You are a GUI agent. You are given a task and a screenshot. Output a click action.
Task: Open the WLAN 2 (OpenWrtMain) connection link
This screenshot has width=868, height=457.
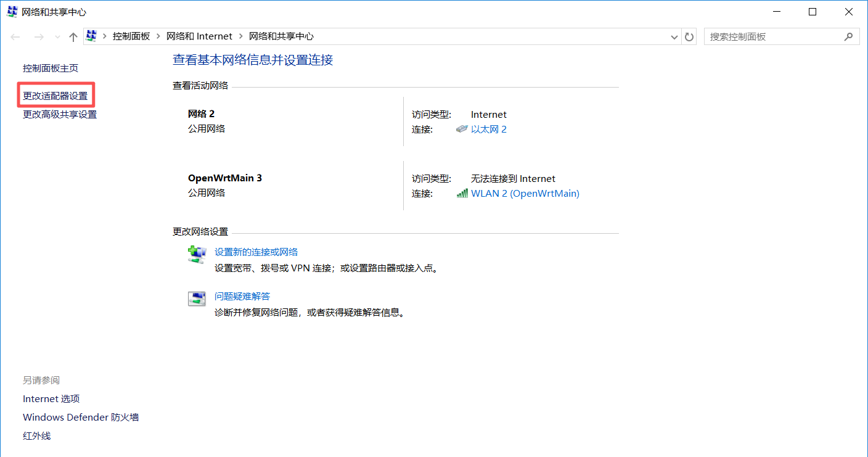click(525, 193)
